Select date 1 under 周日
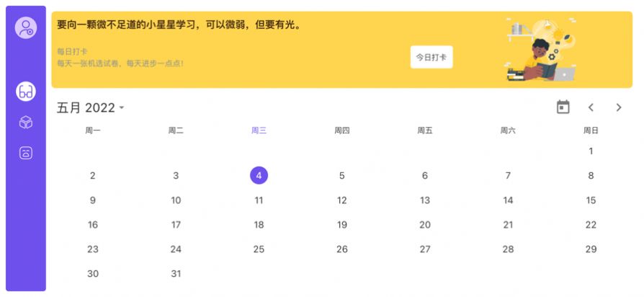This screenshot has width=644, height=297. point(591,151)
